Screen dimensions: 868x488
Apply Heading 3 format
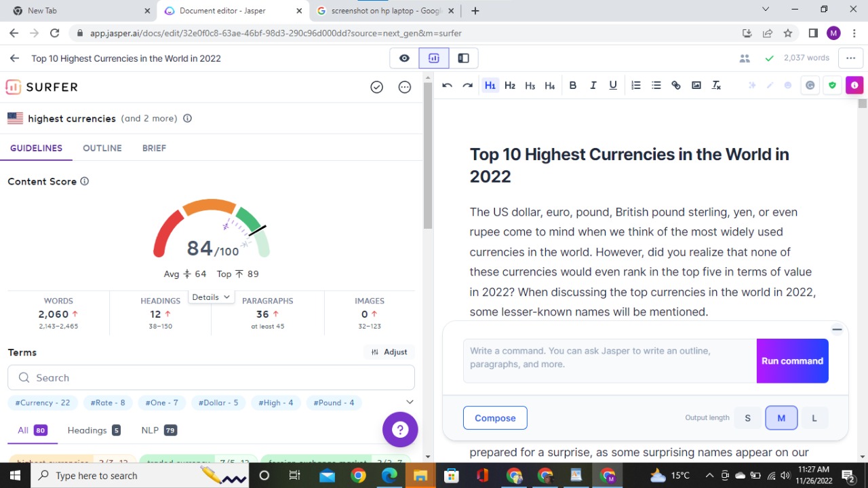click(530, 86)
